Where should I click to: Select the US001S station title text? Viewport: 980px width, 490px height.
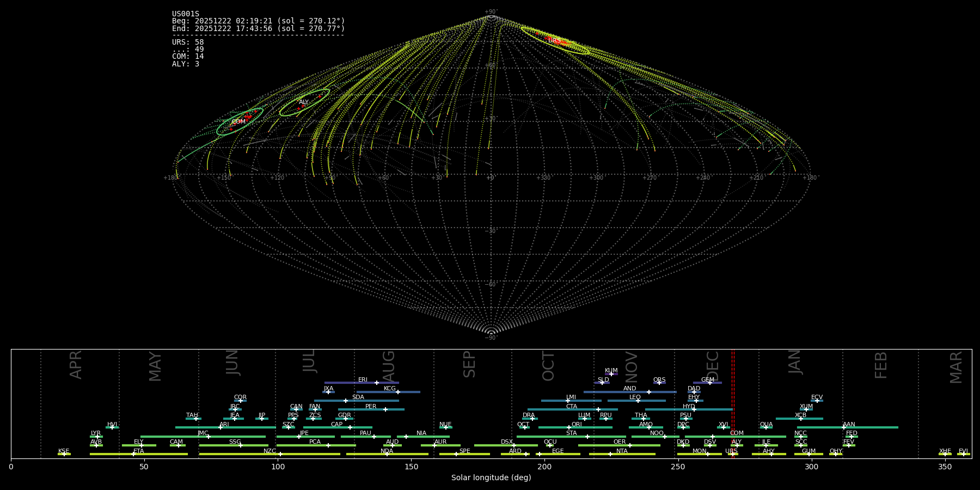coord(186,14)
